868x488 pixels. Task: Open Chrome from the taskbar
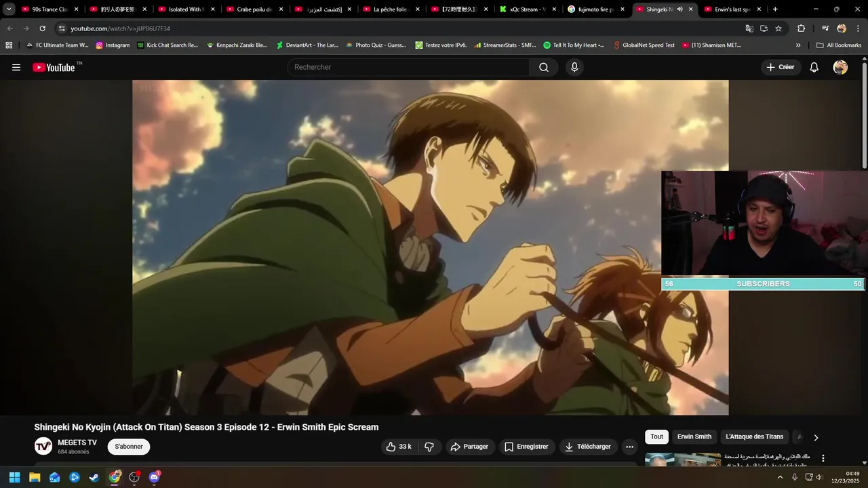115,477
